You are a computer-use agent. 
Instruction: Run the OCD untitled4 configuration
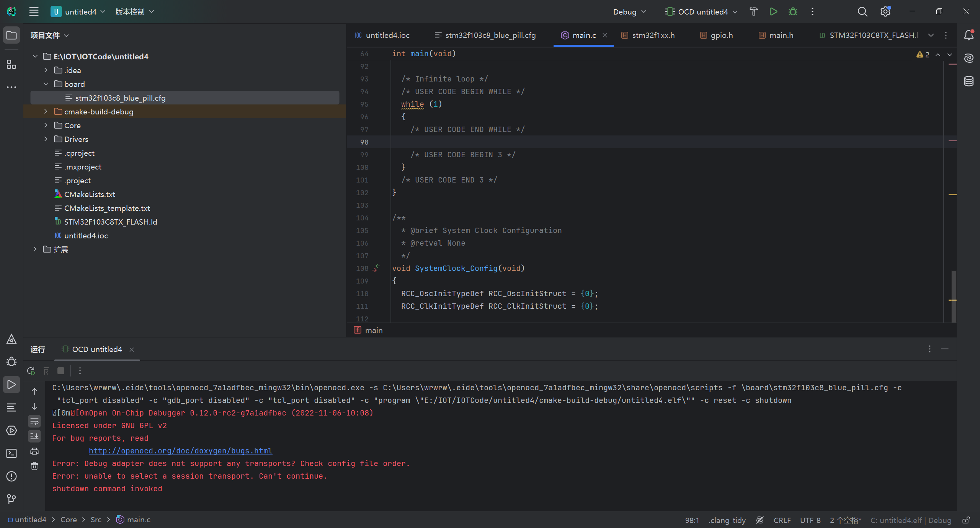(773, 11)
